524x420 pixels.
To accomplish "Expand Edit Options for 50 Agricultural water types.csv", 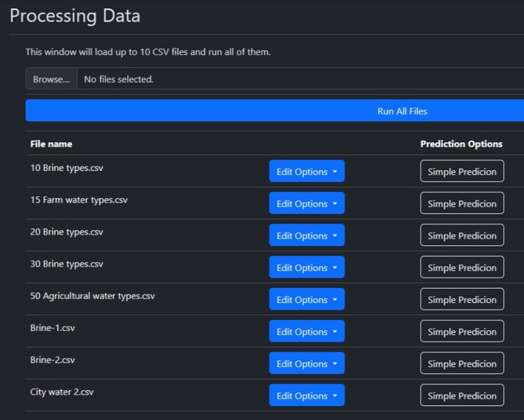I will pos(307,299).
